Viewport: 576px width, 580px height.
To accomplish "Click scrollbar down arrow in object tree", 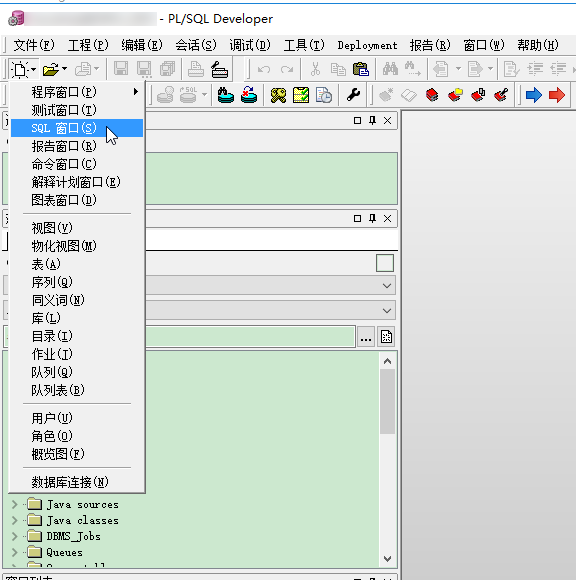I will pyautogui.click(x=387, y=559).
